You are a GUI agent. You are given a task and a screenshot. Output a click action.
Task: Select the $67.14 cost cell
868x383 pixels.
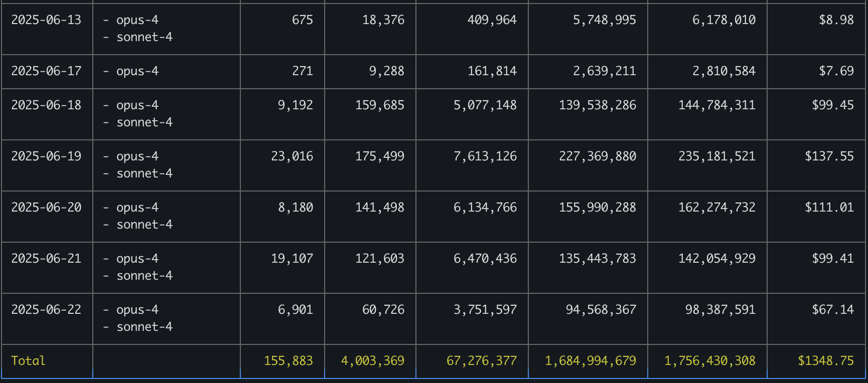832,310
